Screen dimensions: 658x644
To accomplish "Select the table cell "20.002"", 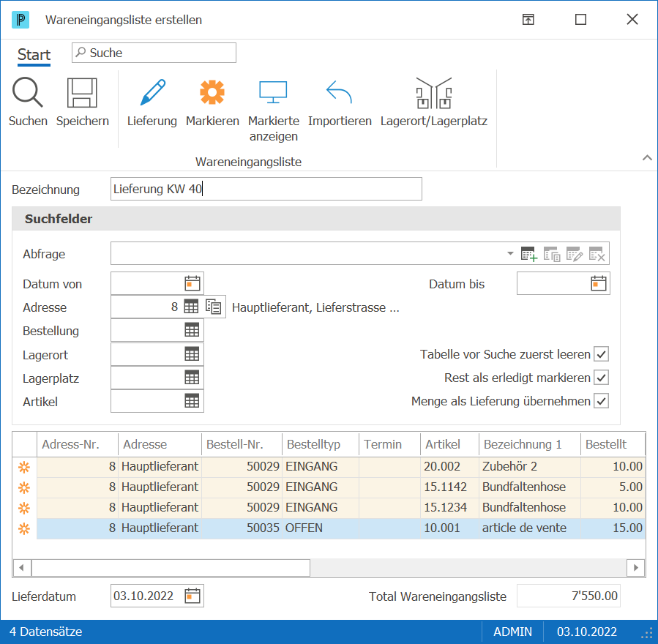I will point(449,466).
